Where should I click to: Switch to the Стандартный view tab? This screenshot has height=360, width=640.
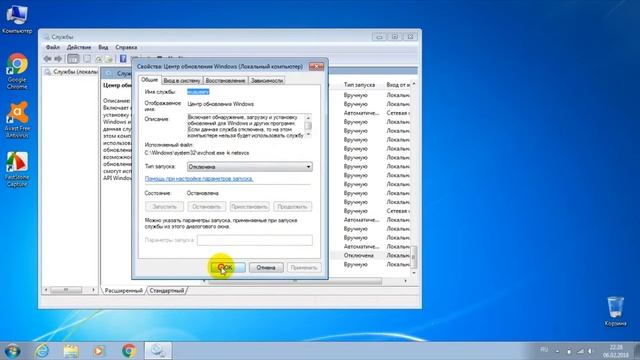click(x=167, y=291)
